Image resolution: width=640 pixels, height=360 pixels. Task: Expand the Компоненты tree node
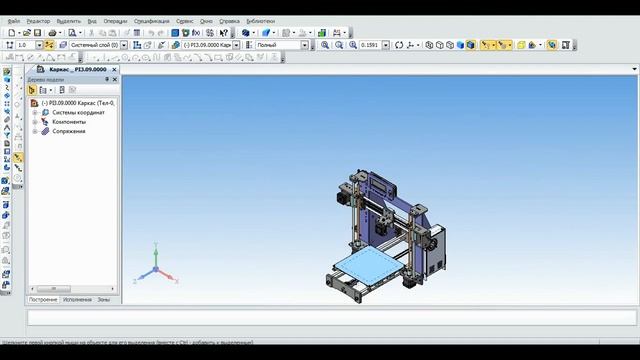pos(35,122)
